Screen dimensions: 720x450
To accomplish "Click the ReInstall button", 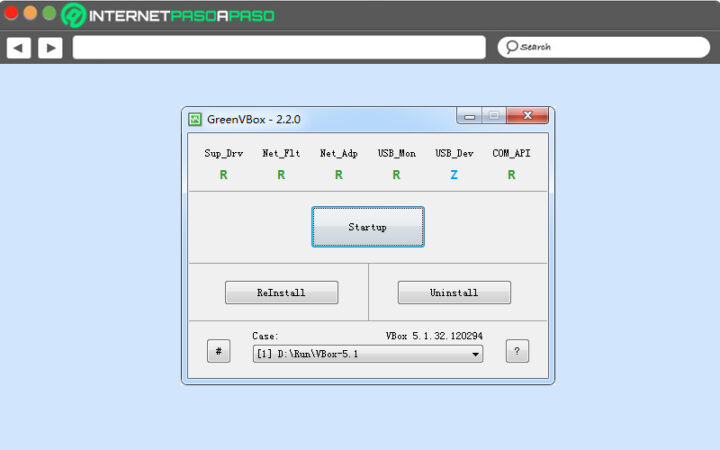I will coord(281,293).
